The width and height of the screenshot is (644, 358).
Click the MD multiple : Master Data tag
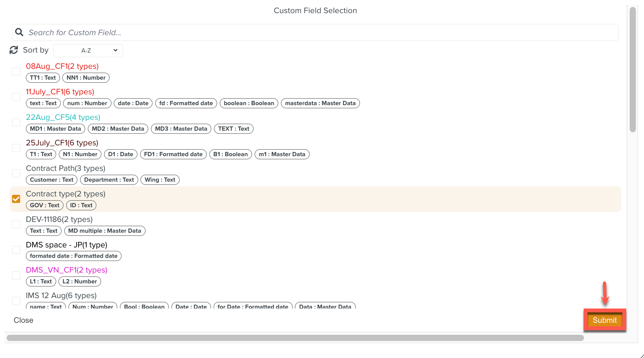click(x=104, y=231)
